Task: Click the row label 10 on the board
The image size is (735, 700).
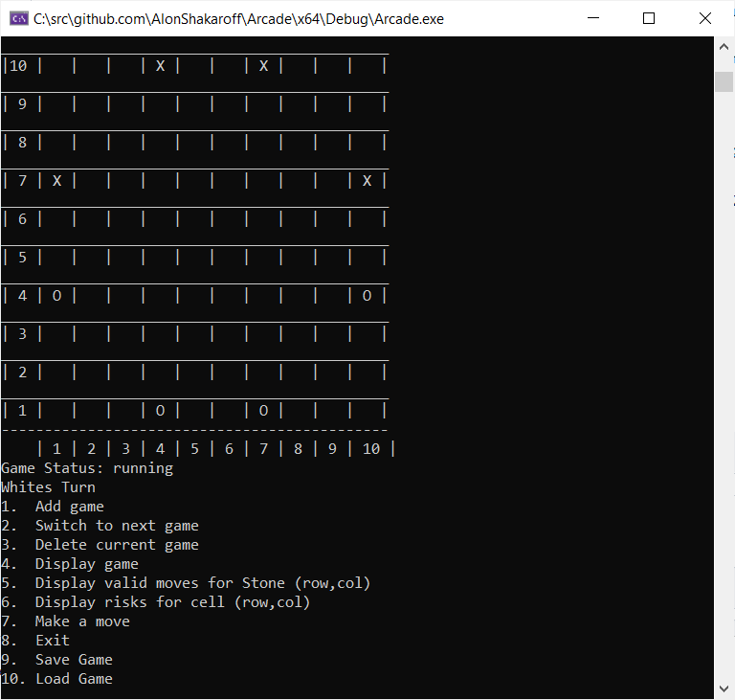Action: (x=18, y=66)
